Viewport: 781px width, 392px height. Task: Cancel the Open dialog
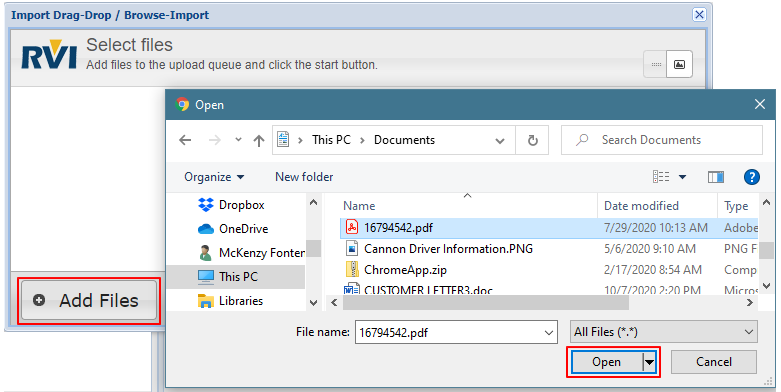pyautogui.click(x=714, y=362)
